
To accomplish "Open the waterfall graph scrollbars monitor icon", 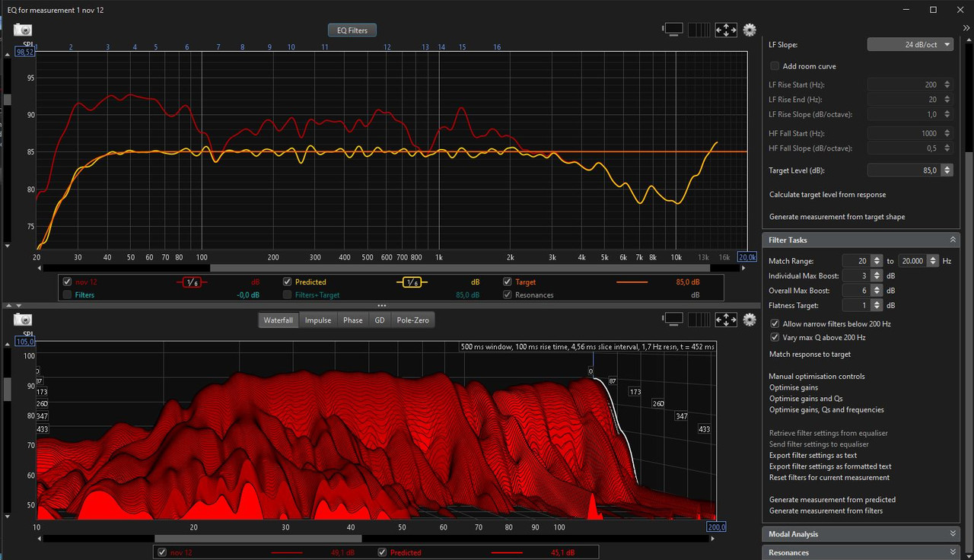I will click(x=673, y=320).
